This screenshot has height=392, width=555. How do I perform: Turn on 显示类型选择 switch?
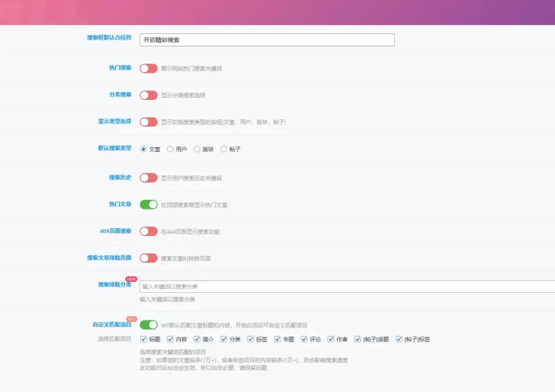[148, 122]
